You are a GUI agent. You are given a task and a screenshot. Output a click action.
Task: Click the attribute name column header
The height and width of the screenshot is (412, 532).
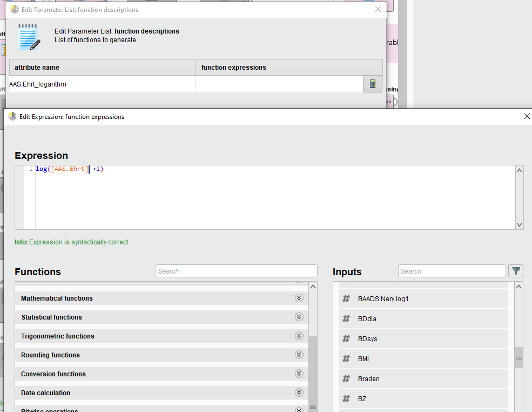pyautogui.click(x=103, y=67)
